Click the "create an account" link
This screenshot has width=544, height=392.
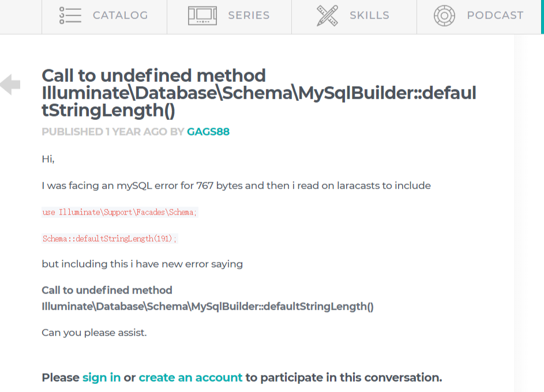pyautogui.click(x=190, y=378)
